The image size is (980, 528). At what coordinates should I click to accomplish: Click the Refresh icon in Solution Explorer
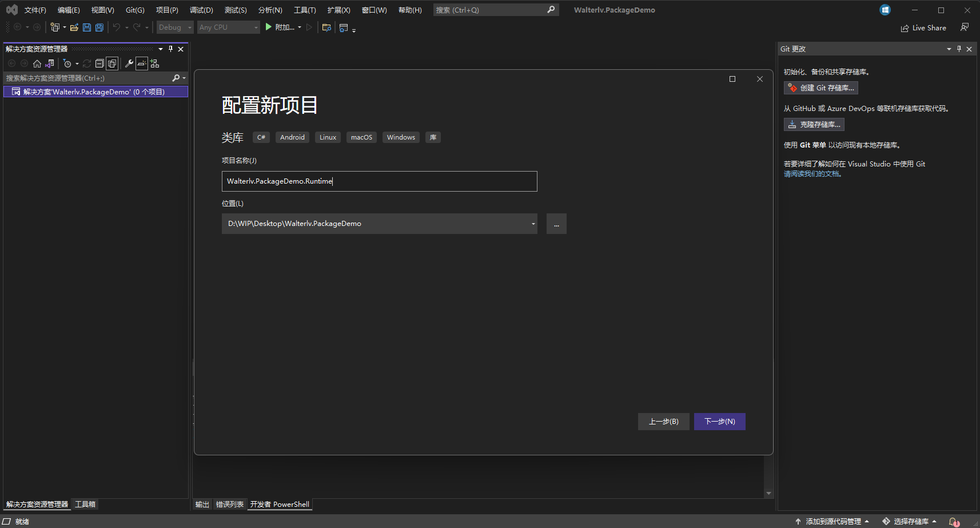(x=87, y=63)
